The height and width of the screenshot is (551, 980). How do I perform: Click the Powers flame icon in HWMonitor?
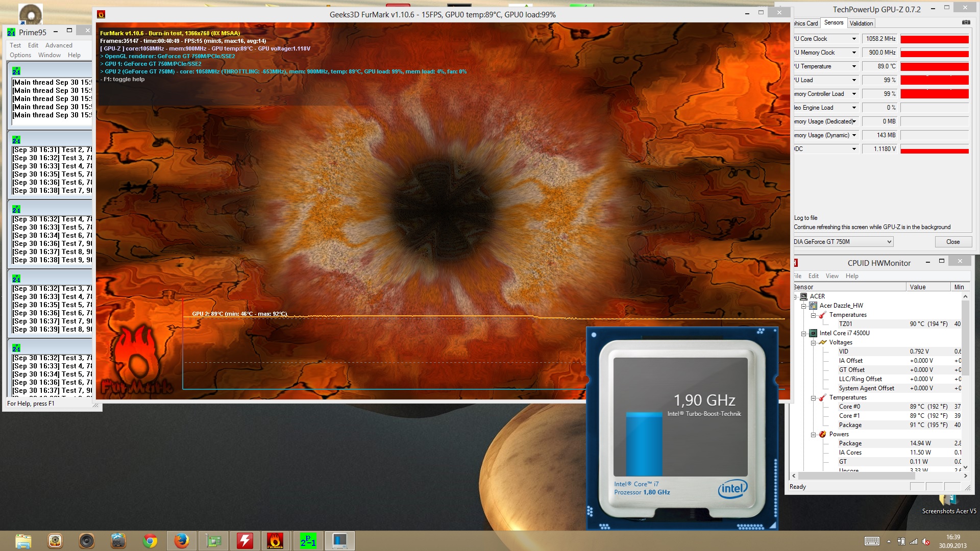(823, 434)
